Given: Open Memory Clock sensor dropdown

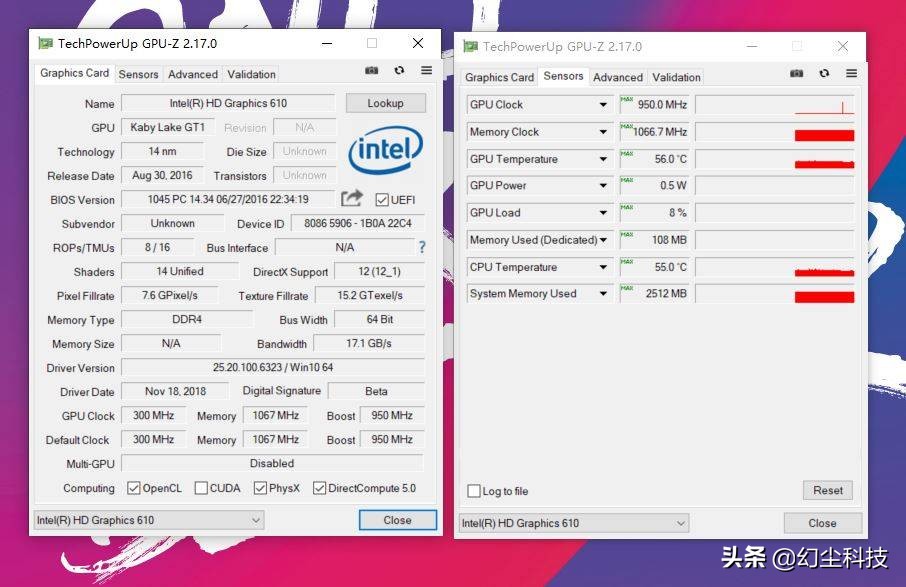Looking at the screenshot, I should click(603, 132).
